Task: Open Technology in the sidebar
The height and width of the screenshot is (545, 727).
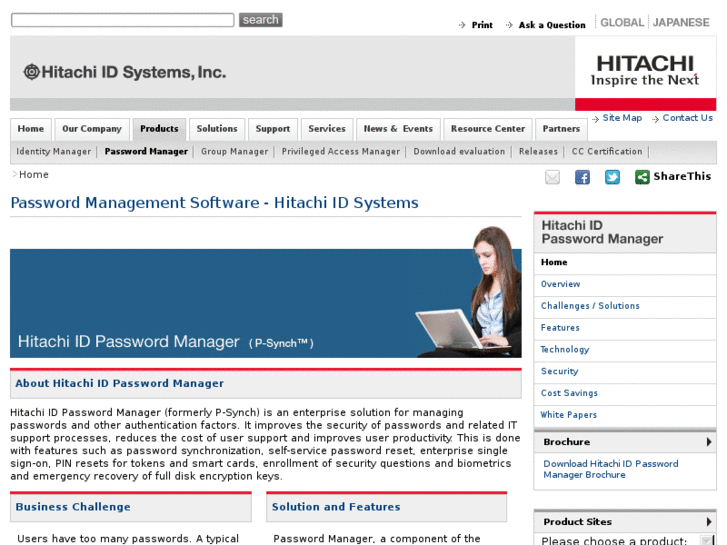Action: [x=565, y=349]
